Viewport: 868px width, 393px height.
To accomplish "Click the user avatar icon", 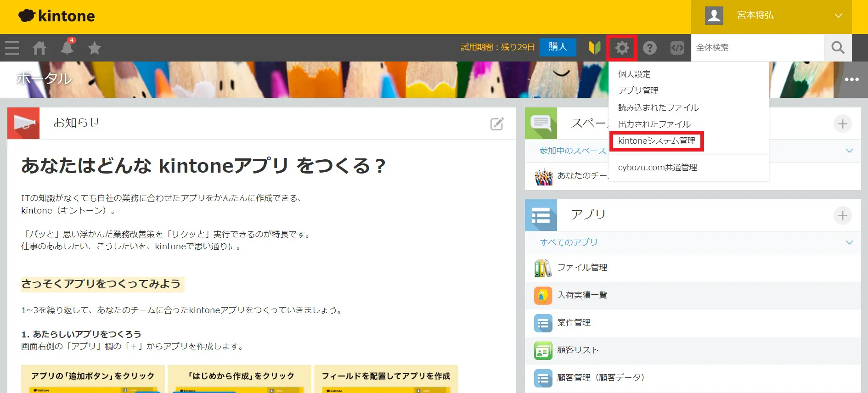I will (714, 16).
